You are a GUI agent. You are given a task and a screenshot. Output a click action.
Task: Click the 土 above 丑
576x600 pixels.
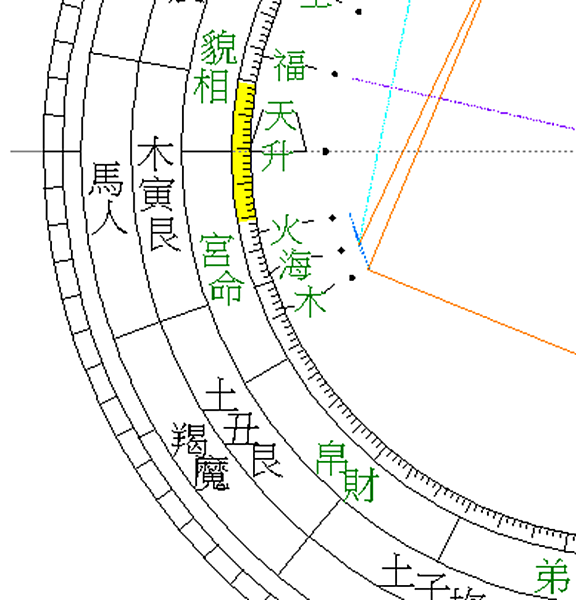pos(221,394)
